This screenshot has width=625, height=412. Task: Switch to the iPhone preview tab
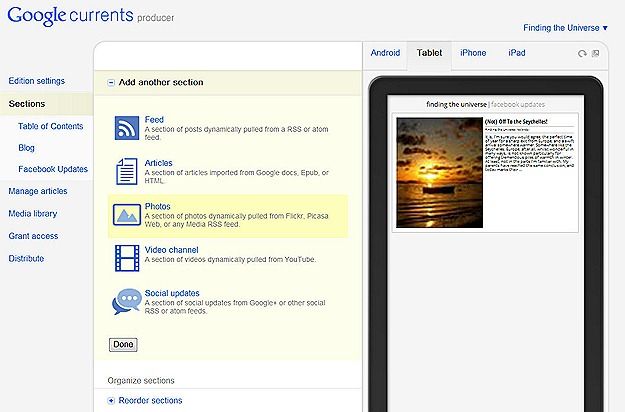point(473,53)
